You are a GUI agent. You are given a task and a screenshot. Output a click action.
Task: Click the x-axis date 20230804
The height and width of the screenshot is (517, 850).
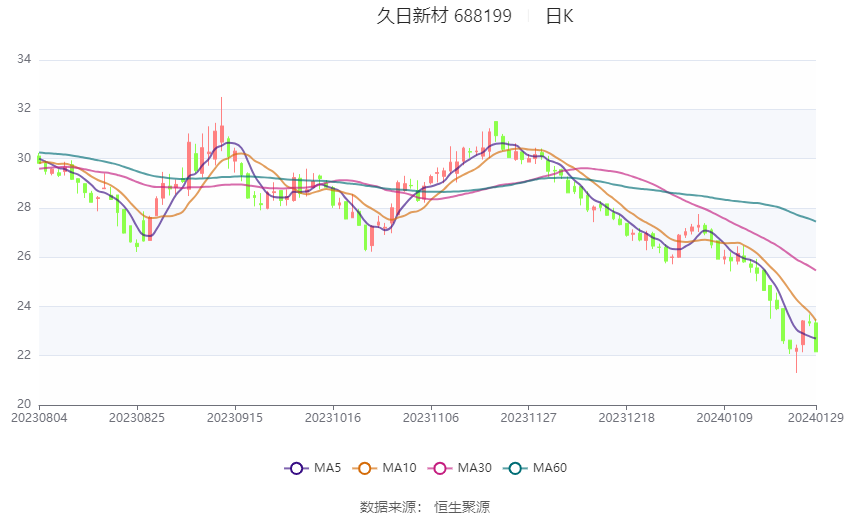(39, 418)
